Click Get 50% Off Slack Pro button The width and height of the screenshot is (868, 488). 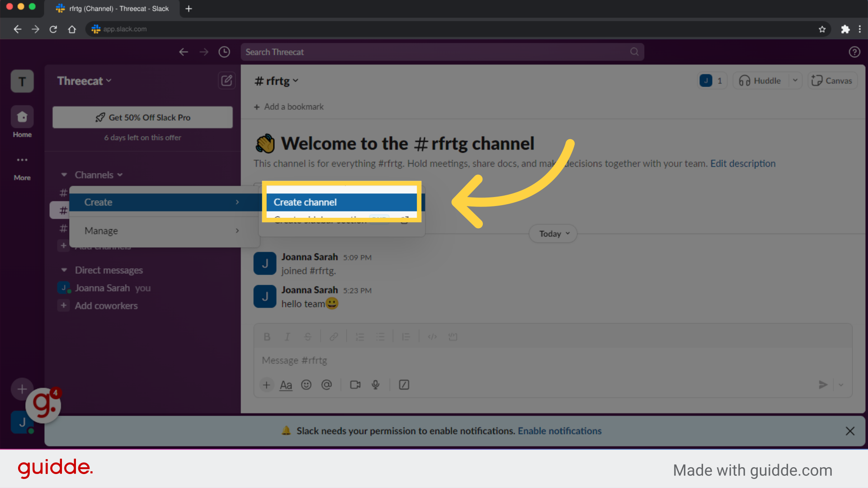coord(142,117)
